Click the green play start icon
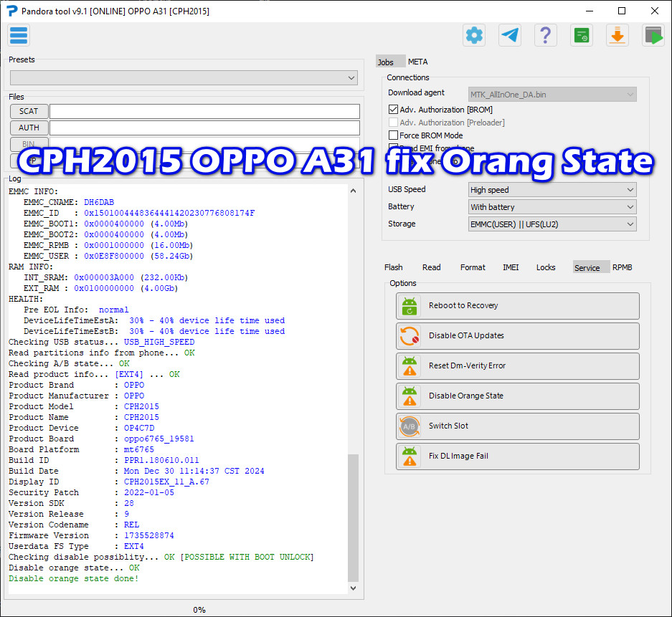Image resolution: width=672 pixels, height=617 pixels. (653, 35)
